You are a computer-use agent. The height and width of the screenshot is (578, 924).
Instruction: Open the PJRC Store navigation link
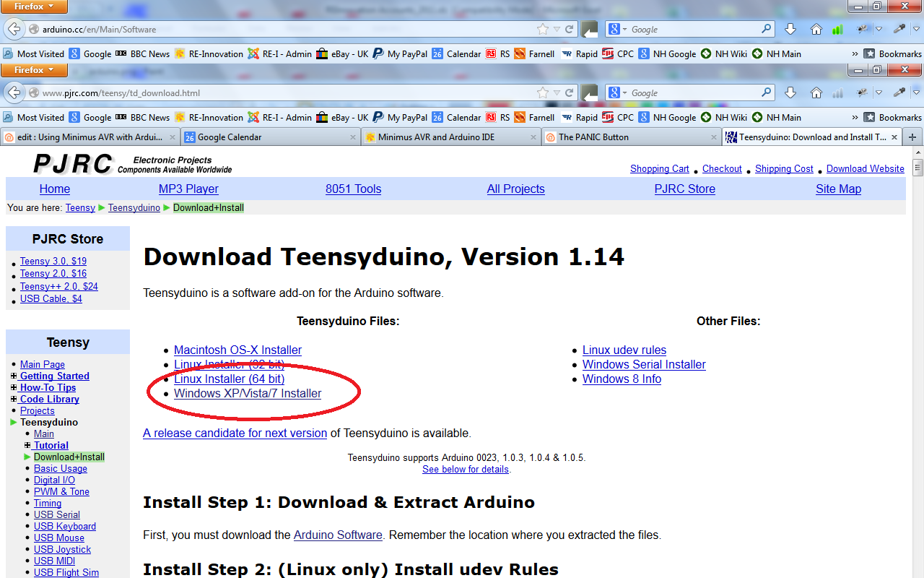[x=684, y=189]
